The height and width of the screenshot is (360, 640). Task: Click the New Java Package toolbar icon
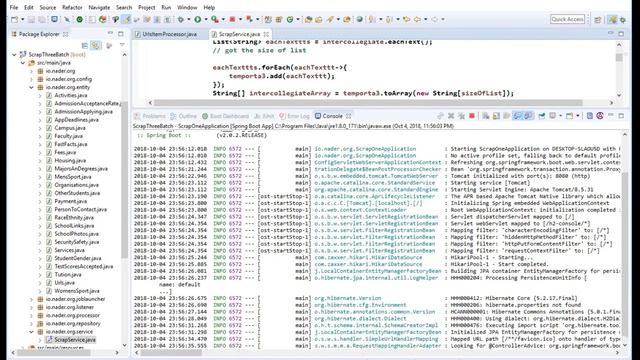[279, 19]
